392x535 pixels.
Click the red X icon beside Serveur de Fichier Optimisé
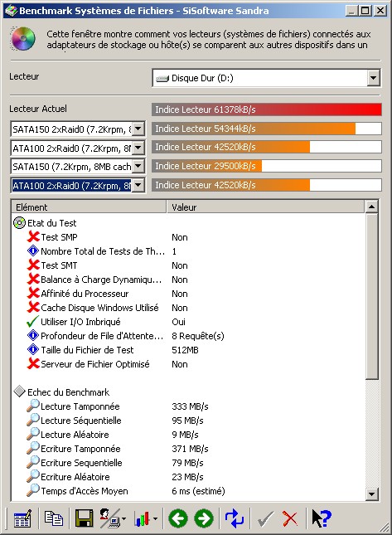33,364
